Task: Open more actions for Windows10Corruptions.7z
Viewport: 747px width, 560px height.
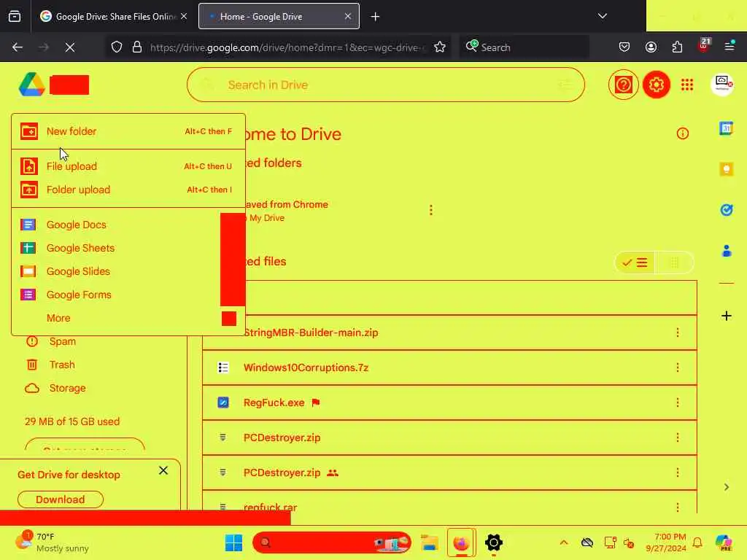Action: (678, 367)
